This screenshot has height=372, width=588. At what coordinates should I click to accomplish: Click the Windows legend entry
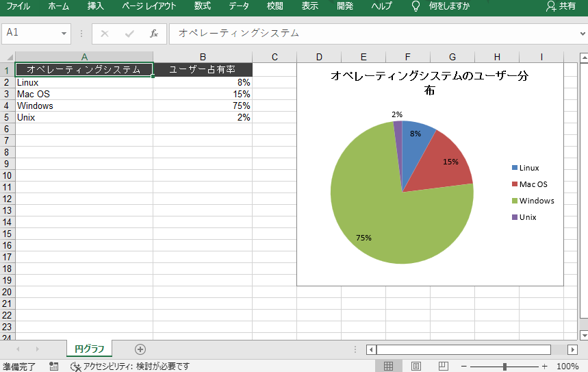[x=533, y=201]
